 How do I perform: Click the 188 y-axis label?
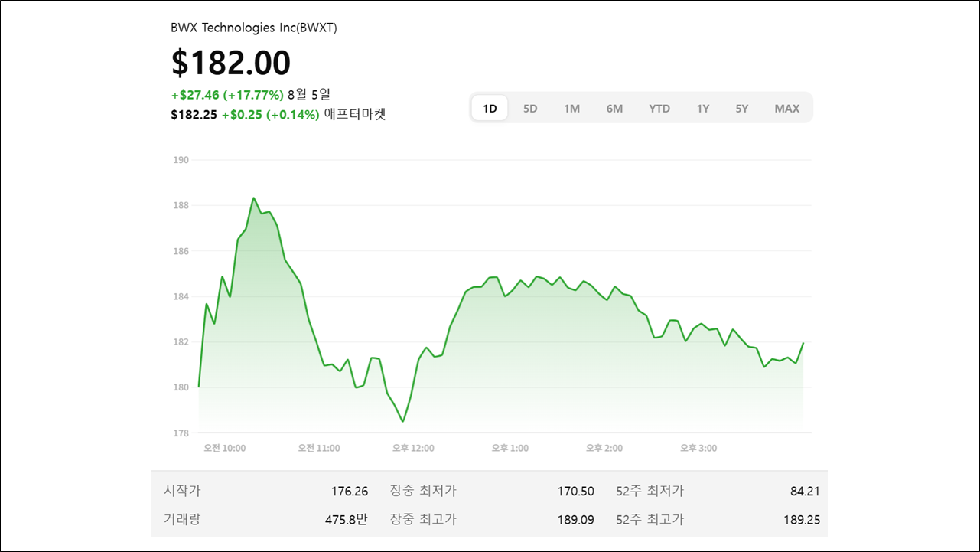coord(181,205)
